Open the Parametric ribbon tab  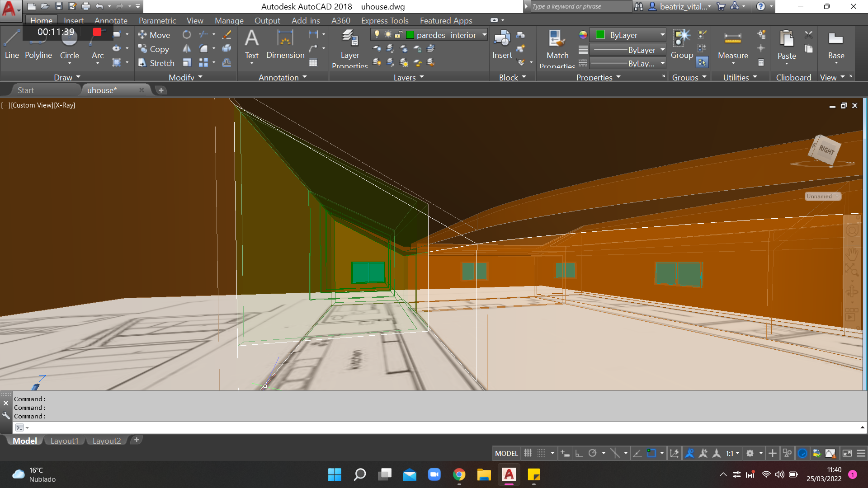[157, 20]
